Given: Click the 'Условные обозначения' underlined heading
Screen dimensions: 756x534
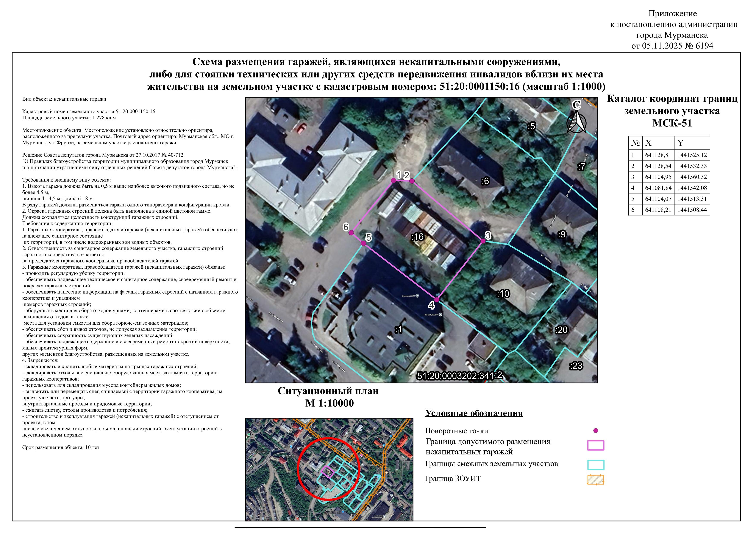Looking at the screenshot, I should pos(474,413).
